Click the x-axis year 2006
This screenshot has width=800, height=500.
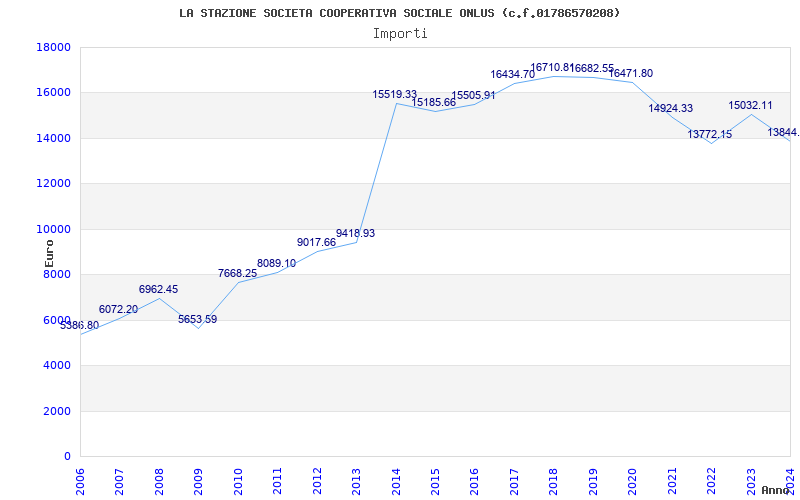(80, 481)
